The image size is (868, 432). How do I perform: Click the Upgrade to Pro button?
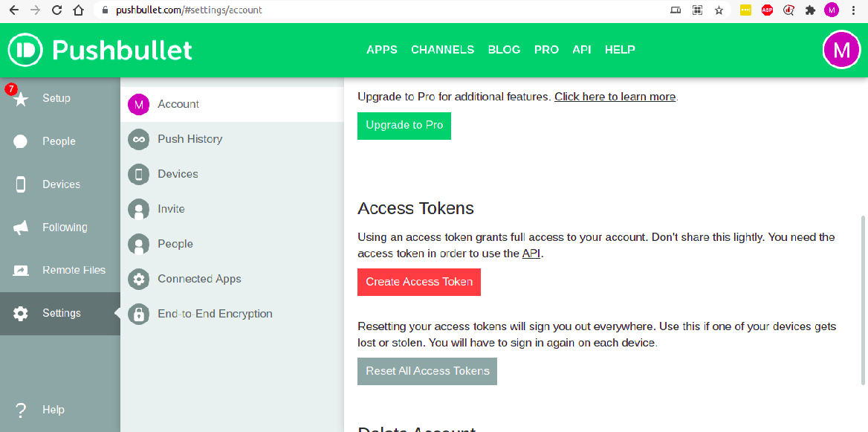coord(404,126)
